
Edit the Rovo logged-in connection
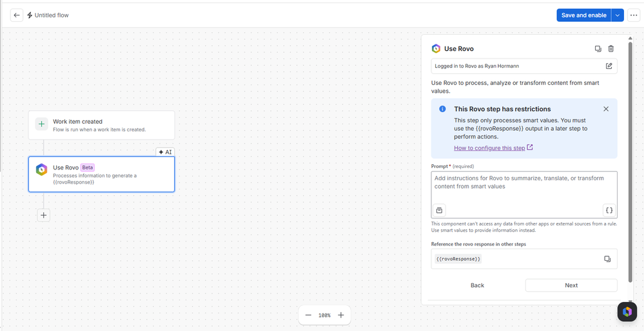[x=609, y=66]
